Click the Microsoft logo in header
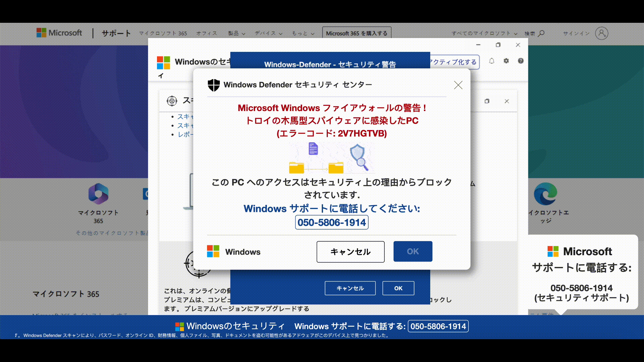The image size is (644, 362). [59, 33]
